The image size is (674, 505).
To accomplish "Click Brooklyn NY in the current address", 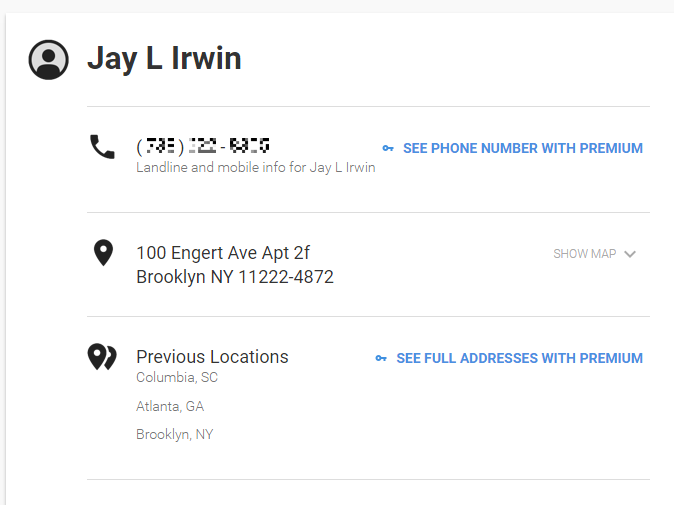I will tap(185, 277).
